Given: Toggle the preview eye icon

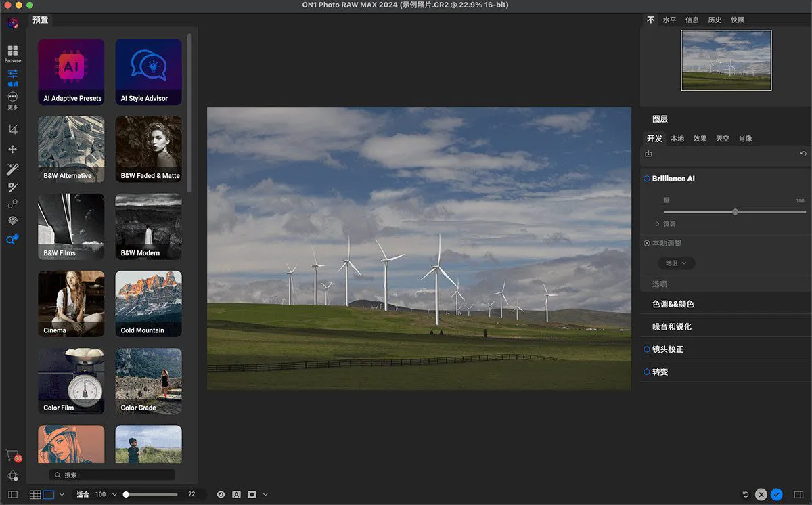Looking at the screenshot, I should coord(221,495).
